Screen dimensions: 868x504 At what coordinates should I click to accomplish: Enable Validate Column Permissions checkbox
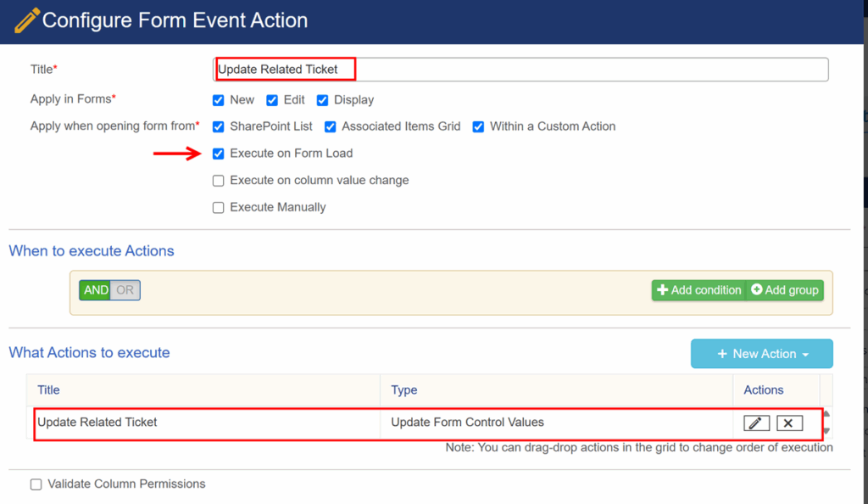click(x=36, y=484)
